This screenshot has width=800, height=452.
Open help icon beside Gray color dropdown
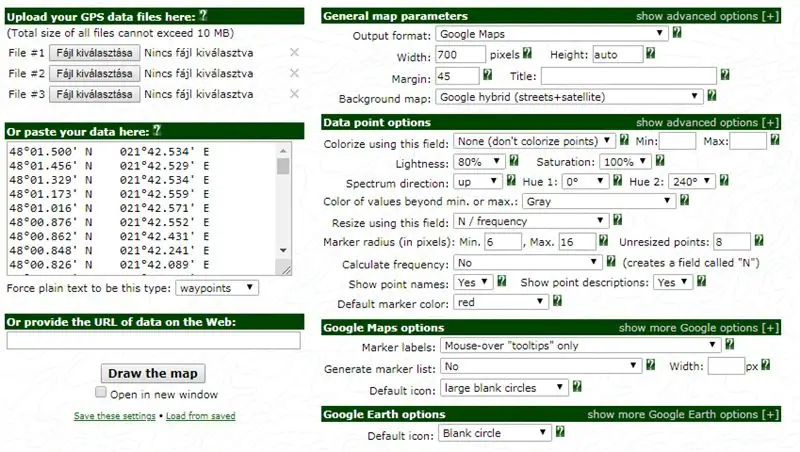[684, 200]
